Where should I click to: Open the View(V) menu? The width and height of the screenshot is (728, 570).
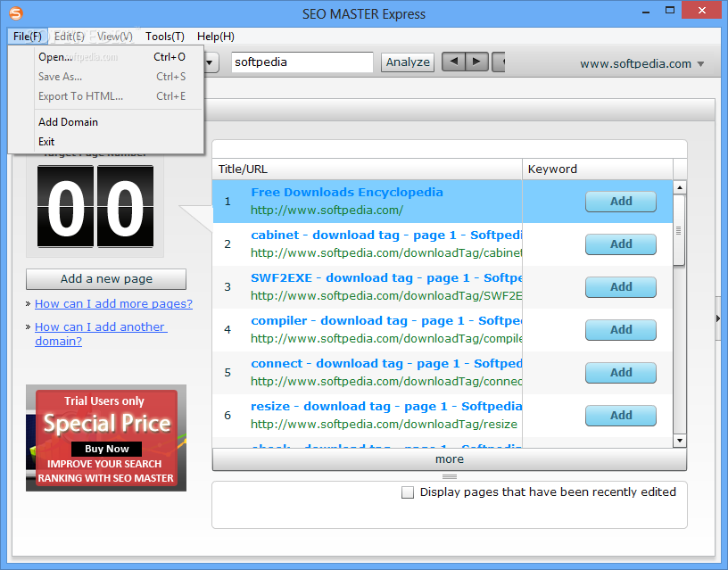(115, 37)
